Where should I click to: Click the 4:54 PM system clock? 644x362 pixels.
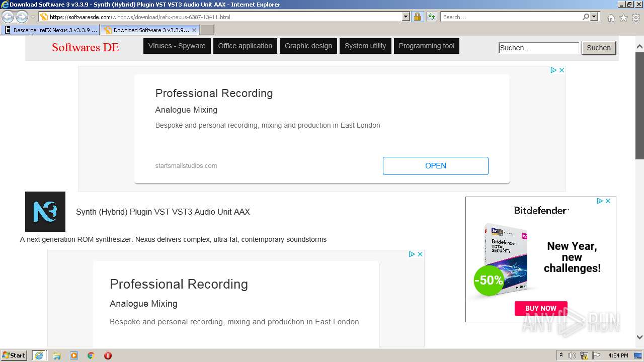tap(618, 355)
